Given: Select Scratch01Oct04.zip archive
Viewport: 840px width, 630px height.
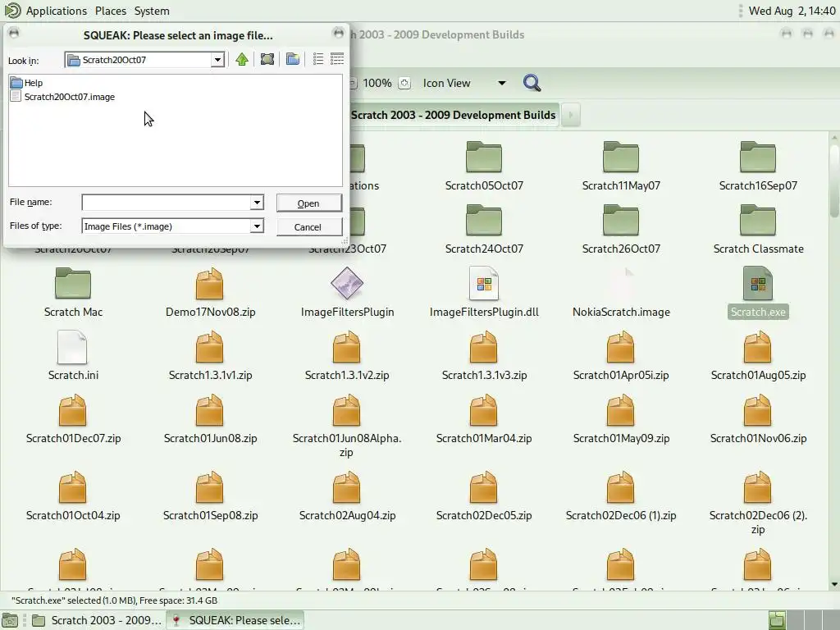Looking at the screenshot, I should 73,496.
